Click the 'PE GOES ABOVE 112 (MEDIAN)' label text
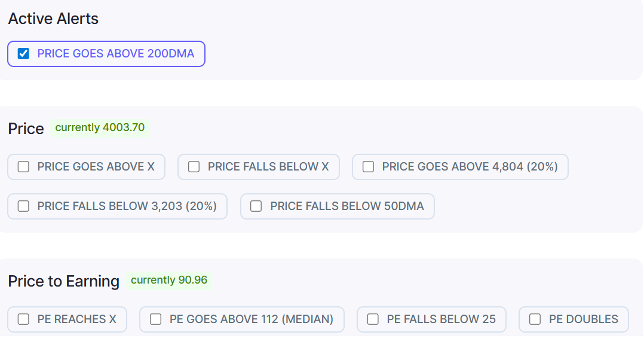The image size is (644, 338). pos(252,319)
